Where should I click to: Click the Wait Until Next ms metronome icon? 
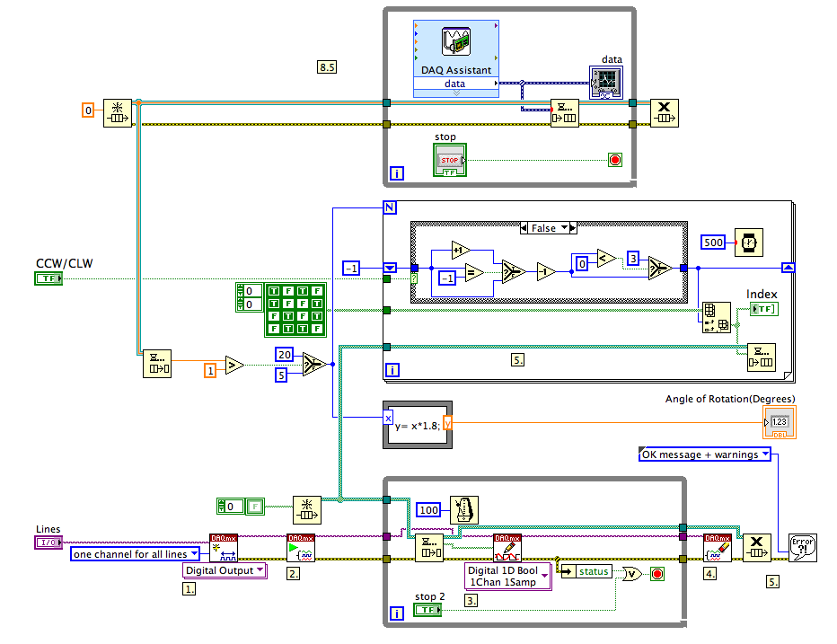(x=464, y=510)
